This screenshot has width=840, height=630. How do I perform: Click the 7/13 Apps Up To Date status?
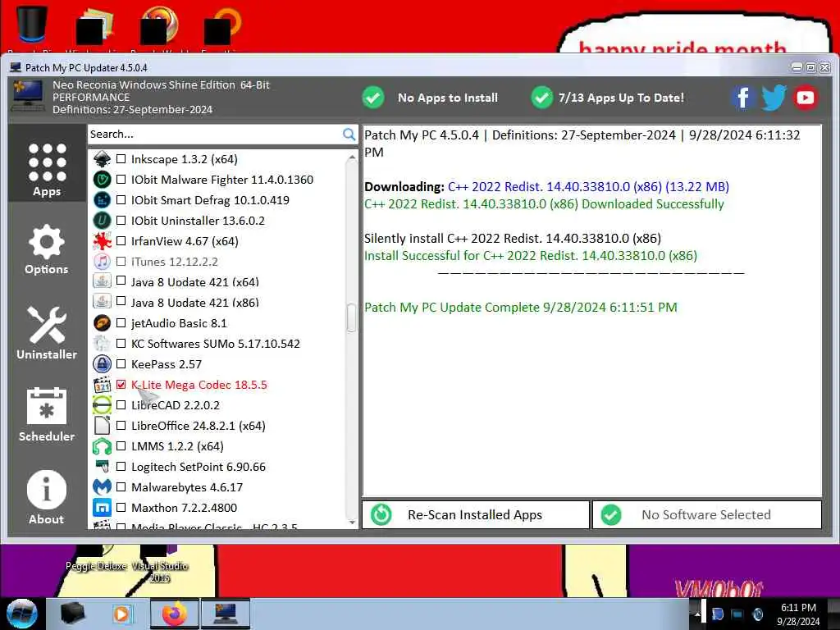pos(608,98)
